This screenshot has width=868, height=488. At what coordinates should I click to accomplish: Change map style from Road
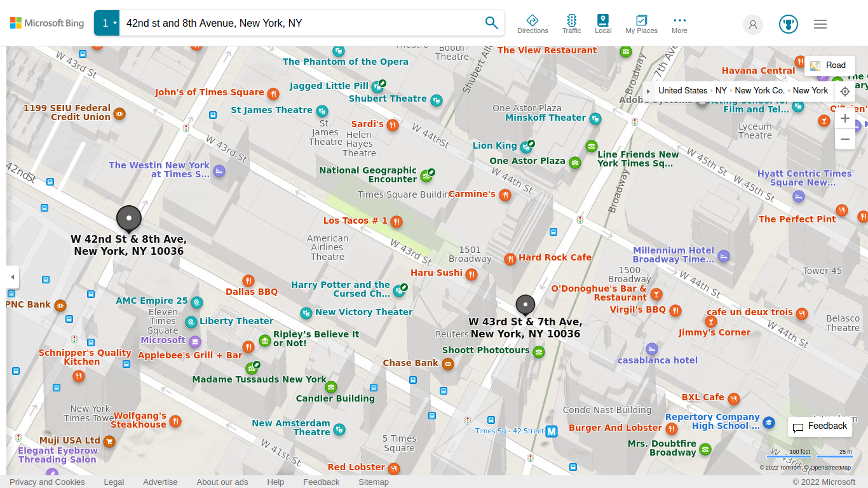click(x=829, y=65)
